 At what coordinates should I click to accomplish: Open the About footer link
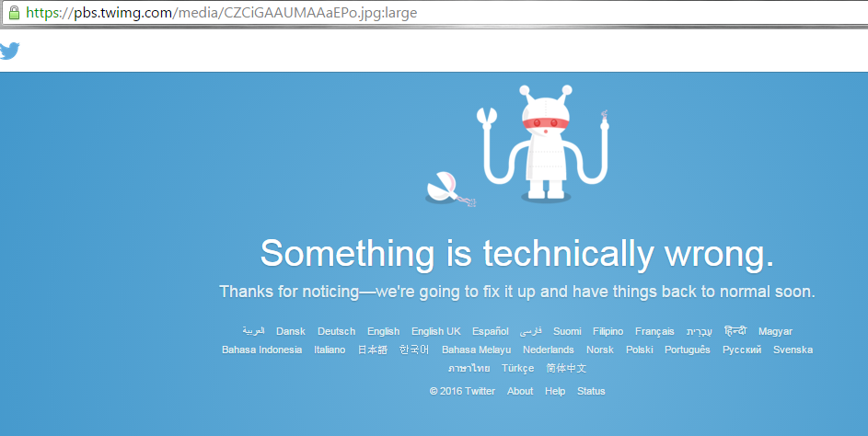pyautogui.click(x=520, y=391)
